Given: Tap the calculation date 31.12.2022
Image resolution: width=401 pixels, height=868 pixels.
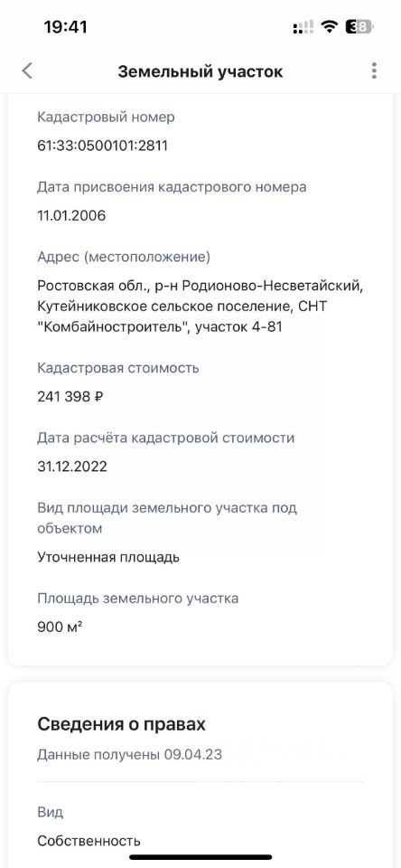Looking at the screenshot, I should pos(72,467).
